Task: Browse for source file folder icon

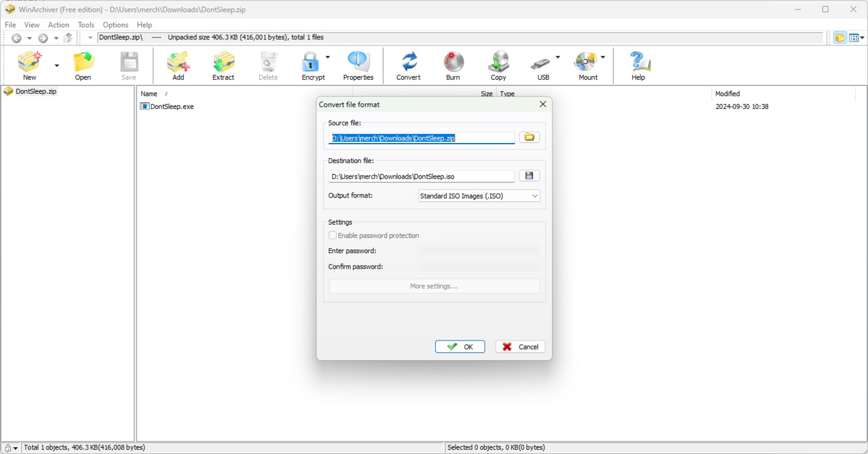Action: [x=529, y=137]
